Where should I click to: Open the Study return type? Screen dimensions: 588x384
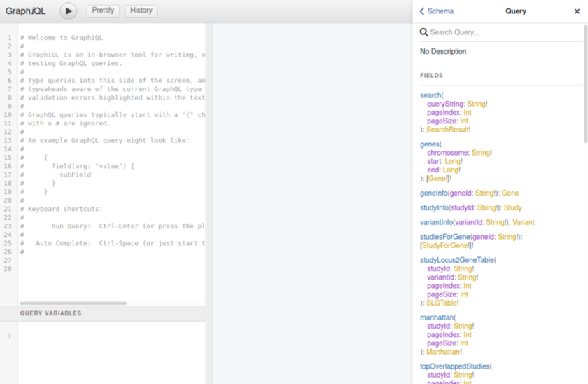[512, 207]
